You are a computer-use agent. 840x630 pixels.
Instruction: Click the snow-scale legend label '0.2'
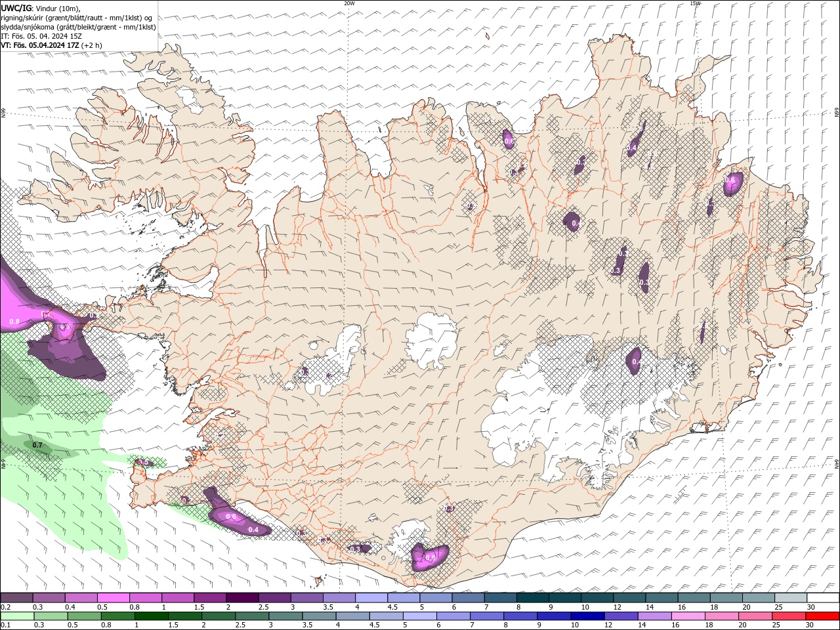click(6, 608)
